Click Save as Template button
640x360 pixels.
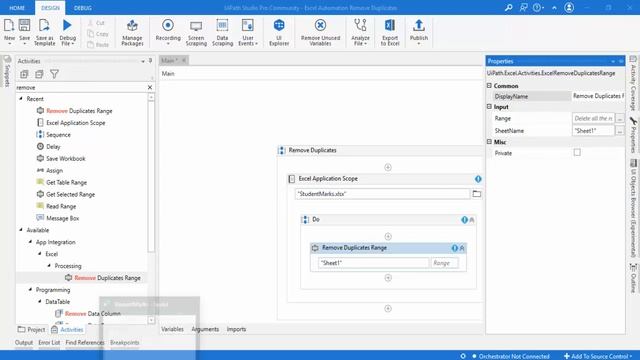pyautogui.click(x=44, y=31)
